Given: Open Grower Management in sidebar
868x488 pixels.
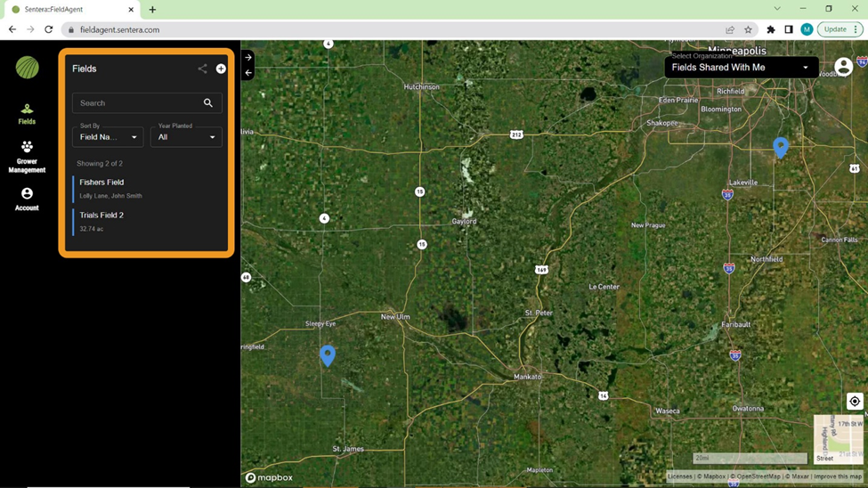Looking at the screenshot, I should (27, 157).
